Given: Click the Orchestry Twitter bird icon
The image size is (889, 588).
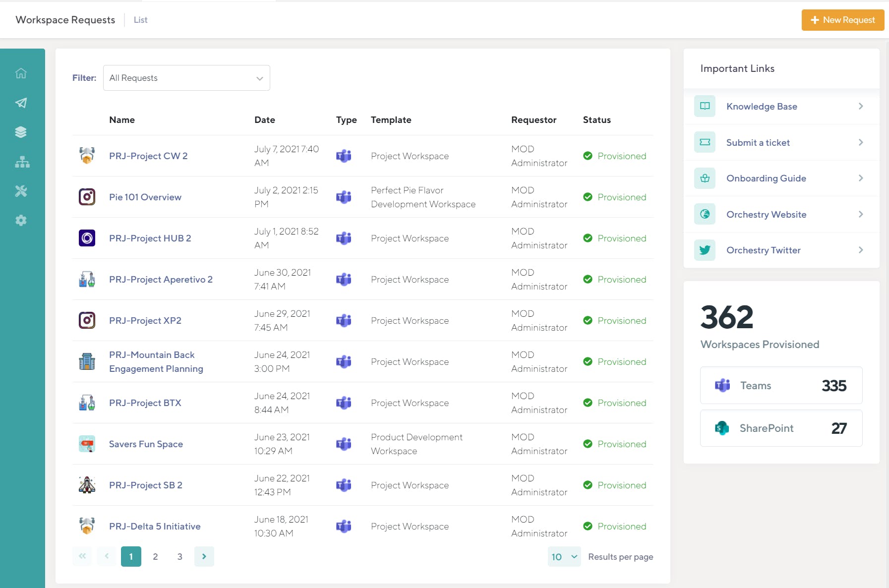Looking at the screenshot, I should tap(705, 250).
